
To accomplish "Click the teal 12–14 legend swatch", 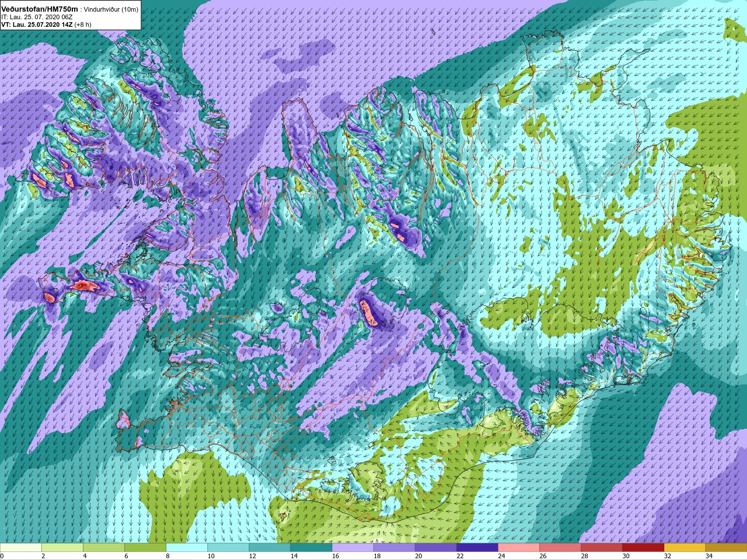I will click(x=270, y=548).
